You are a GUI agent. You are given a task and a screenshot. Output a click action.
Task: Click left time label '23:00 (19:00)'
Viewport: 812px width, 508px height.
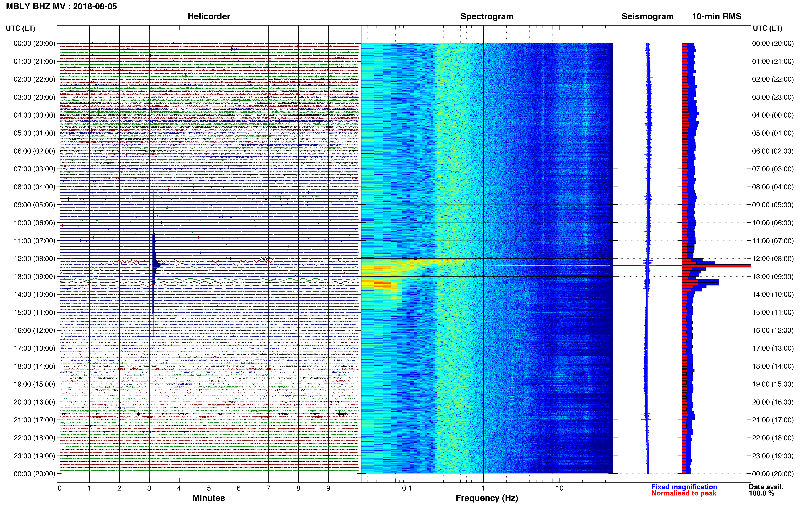point(34,456)
